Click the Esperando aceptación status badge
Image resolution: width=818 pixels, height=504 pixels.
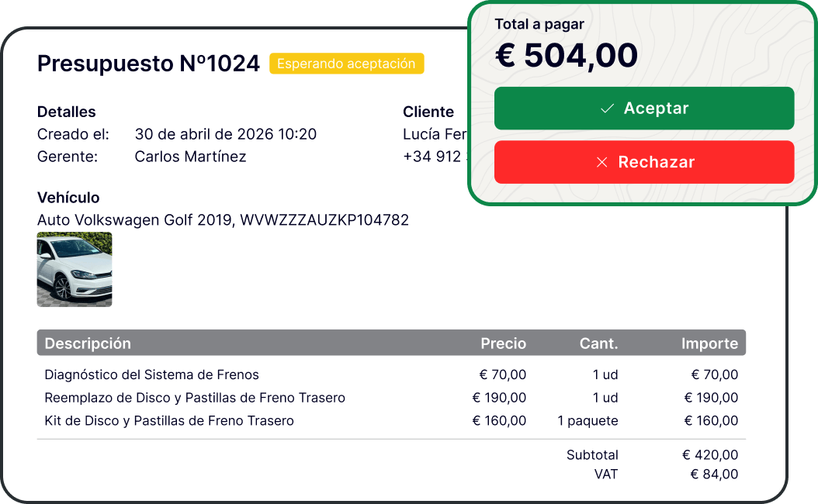346,64
